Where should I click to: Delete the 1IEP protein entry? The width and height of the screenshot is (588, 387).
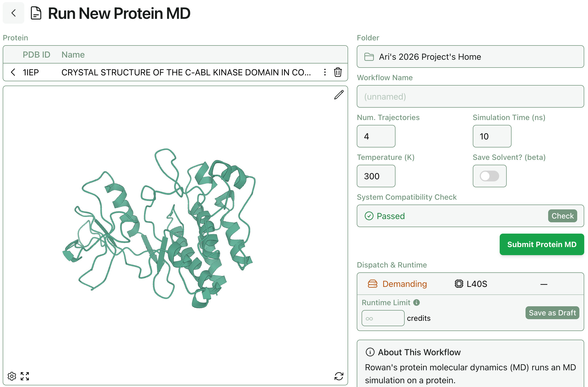(338, 72)
